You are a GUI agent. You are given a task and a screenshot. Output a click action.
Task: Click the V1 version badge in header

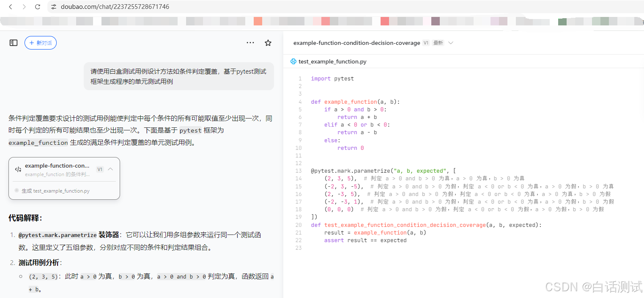pyautogui.click(x=426, y=43)
